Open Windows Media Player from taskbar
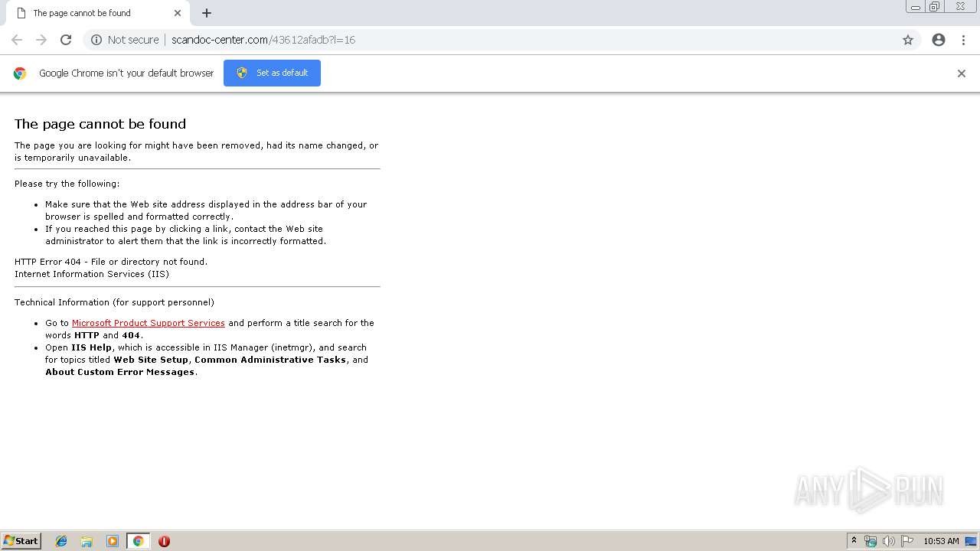The height and width of the screenshot is (551, 980). [x=113, y=541]
